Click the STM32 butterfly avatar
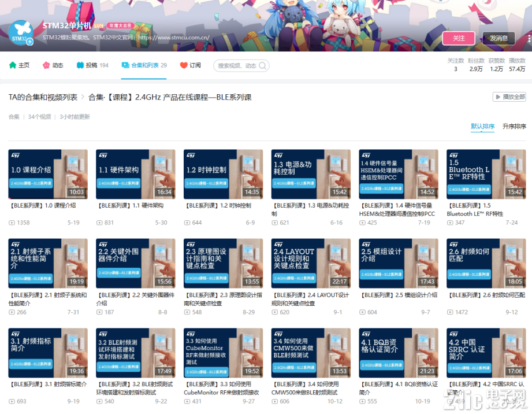 (x=20, y=33)
